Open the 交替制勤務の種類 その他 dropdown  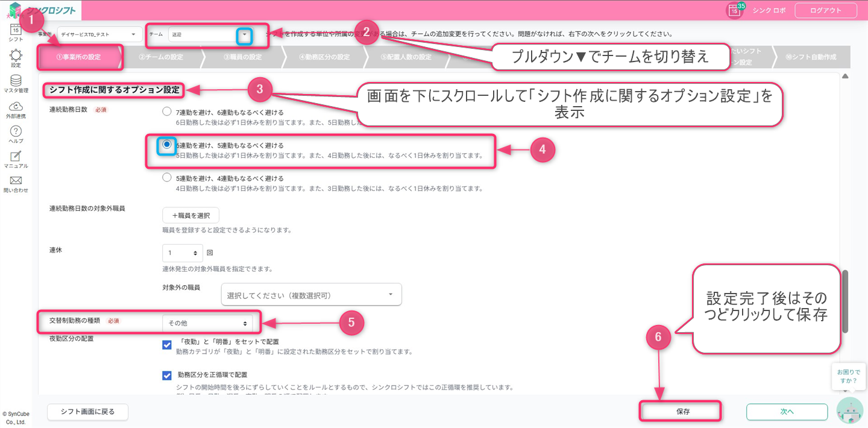coord(207,323)
